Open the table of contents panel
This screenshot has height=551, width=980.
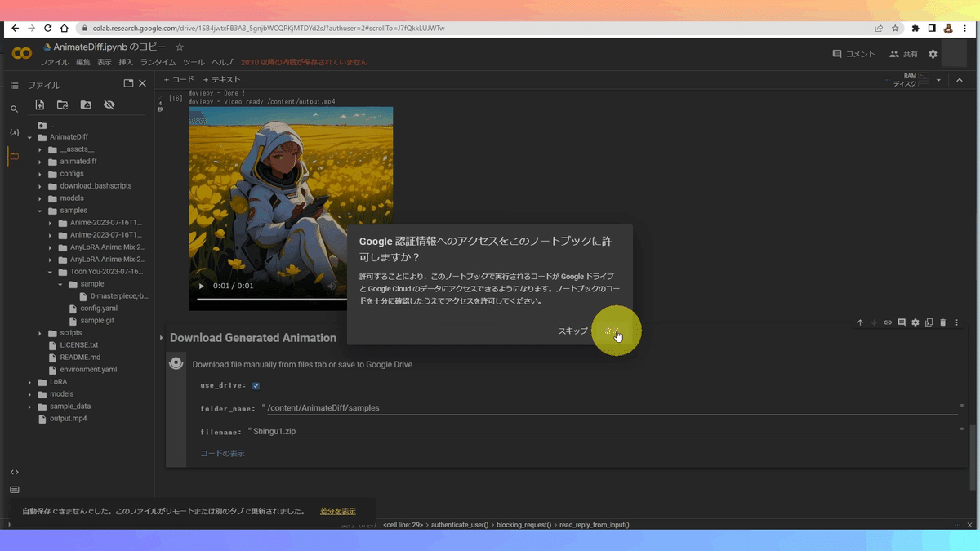14,85
